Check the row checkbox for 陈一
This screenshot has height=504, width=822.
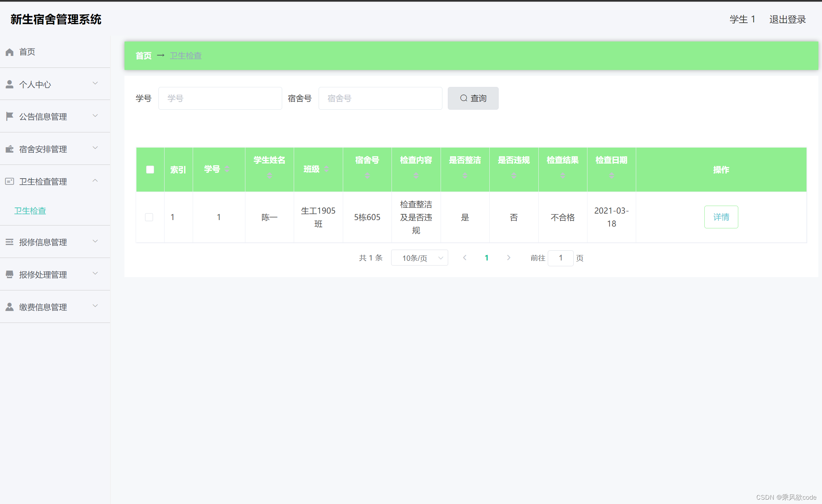click(149, 217)
